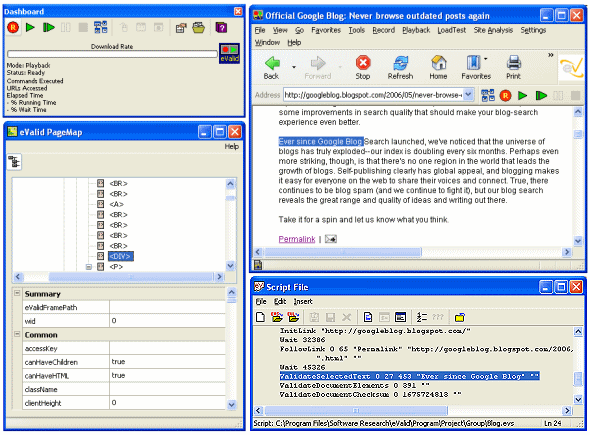Viewport: 590px width, 435px height.
Task: Click the Back arrow in browser toolbar
Action: (x=271, y=68)
